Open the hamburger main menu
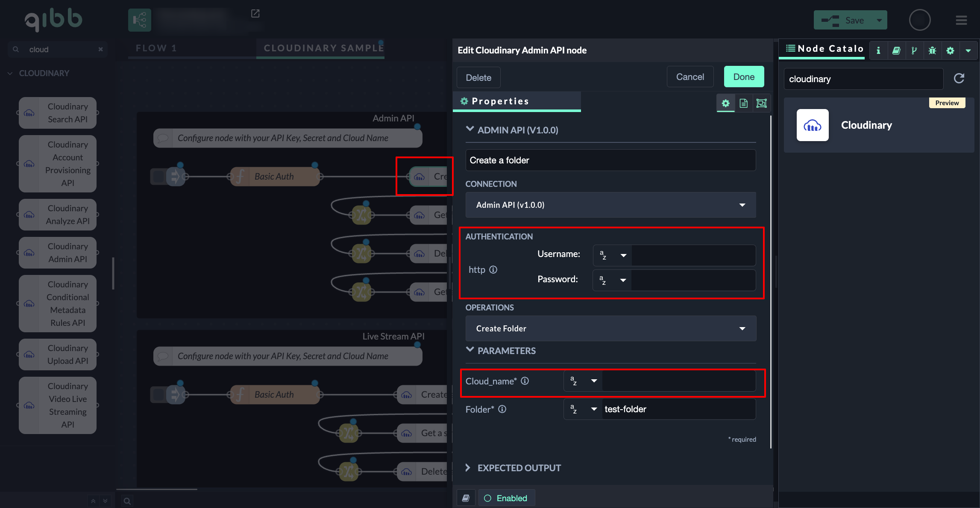Screen dimensions: 980x508 pyautogui.click(x=961, y=20)
